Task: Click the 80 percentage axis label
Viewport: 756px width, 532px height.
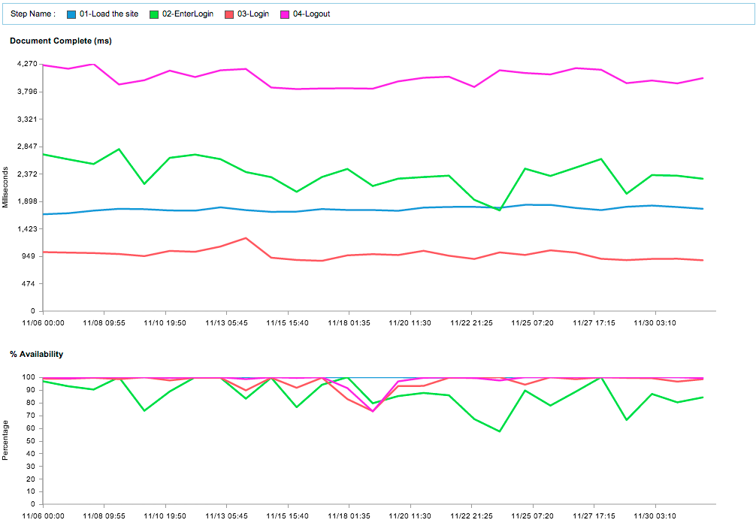Action: click(x=32, y=403)
